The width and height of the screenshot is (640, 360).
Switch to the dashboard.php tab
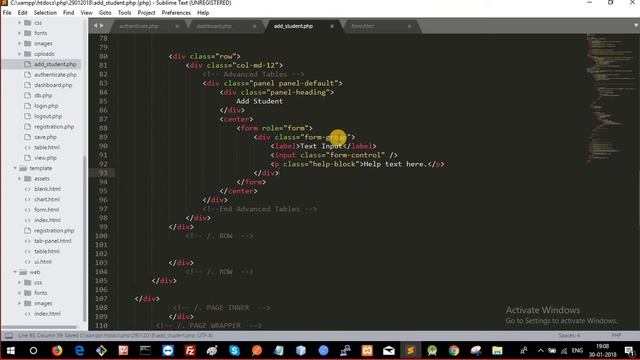point(214,26)
